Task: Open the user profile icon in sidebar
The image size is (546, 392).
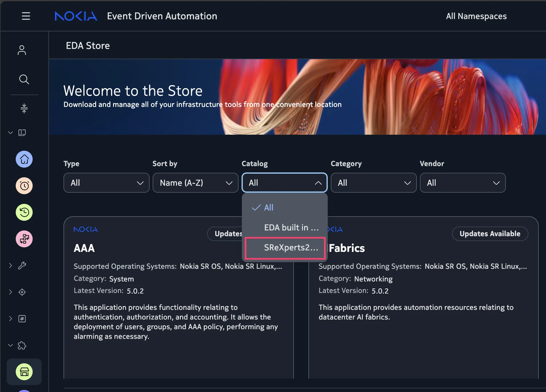Action: [x=22, y=50]
